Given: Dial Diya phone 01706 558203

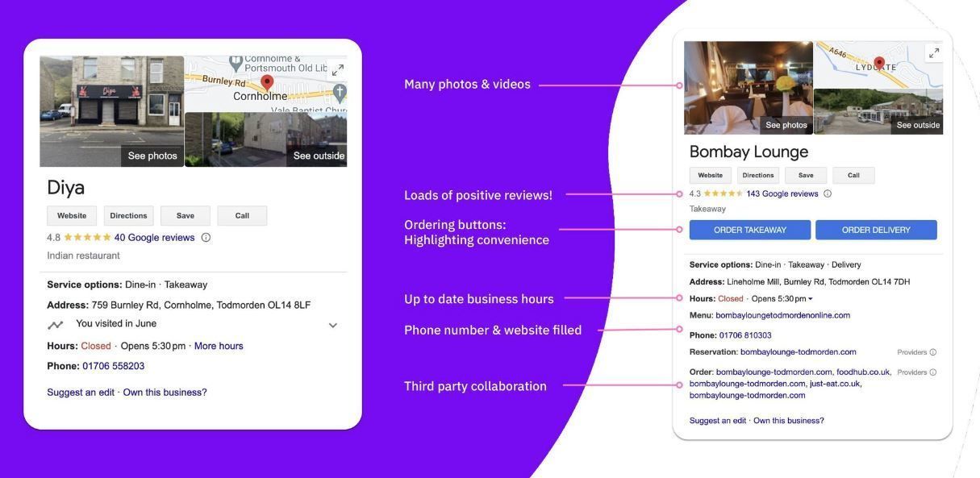Looking at the screenshot, I should click(114, 366).
